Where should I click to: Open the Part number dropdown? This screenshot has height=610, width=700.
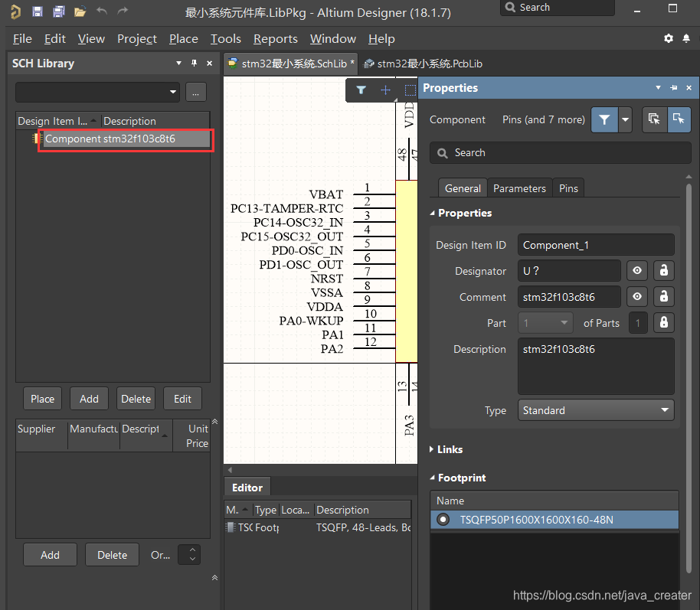(545, 323)
